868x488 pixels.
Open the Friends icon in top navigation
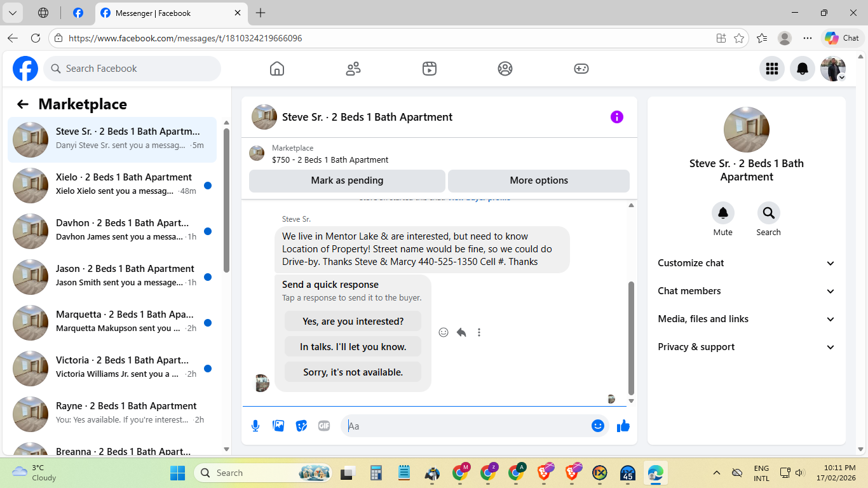[x=353, y=69]
